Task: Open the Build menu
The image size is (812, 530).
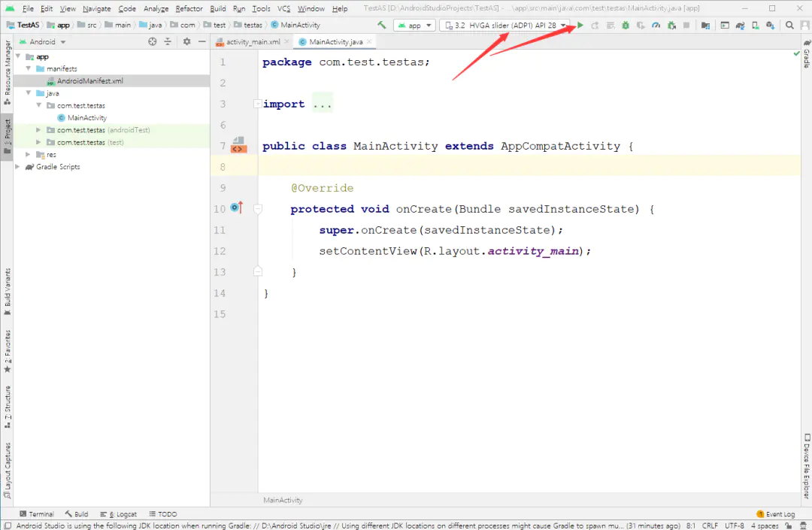Action: click(x=218, y=9)
